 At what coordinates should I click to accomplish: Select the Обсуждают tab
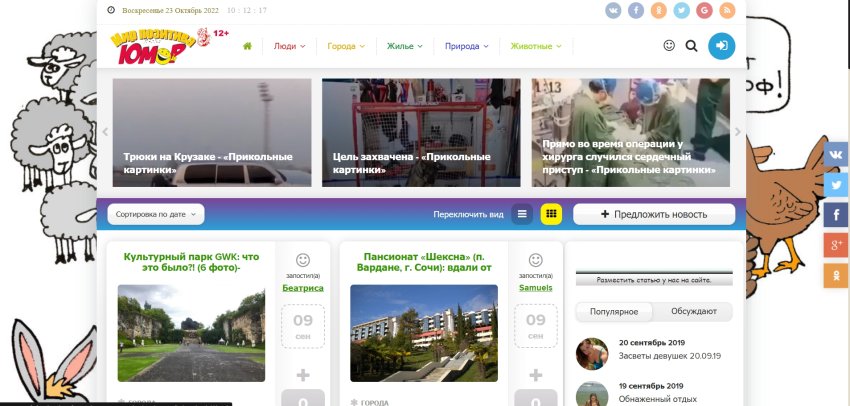[692, 312]
